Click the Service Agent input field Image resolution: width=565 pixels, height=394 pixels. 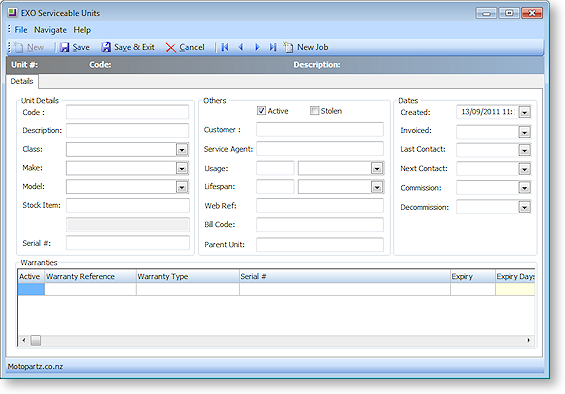click(x=320, y=149)
